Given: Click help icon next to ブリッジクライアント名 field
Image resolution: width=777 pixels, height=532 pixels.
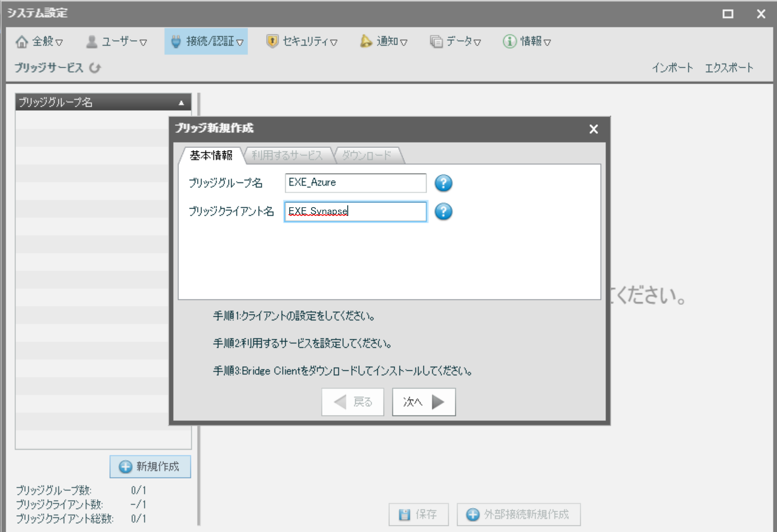Looking at the screenshot, I should pos(443,211).
